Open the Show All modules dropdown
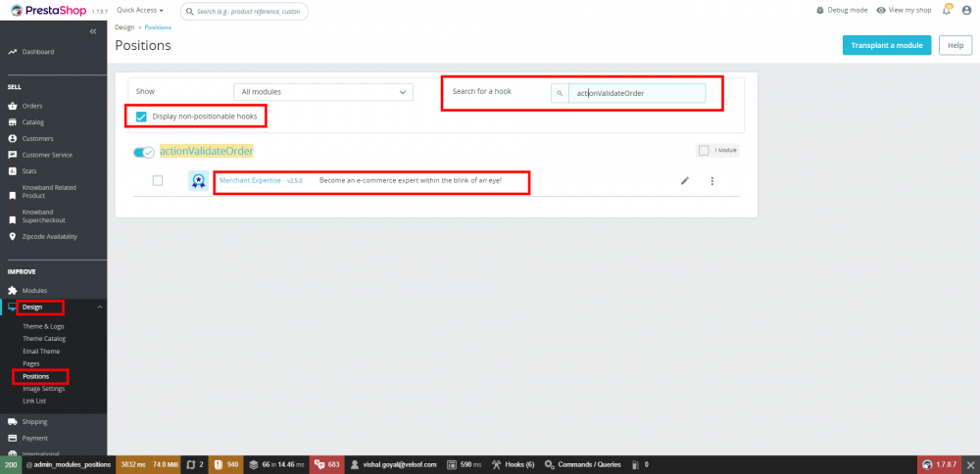 (323, 92)
